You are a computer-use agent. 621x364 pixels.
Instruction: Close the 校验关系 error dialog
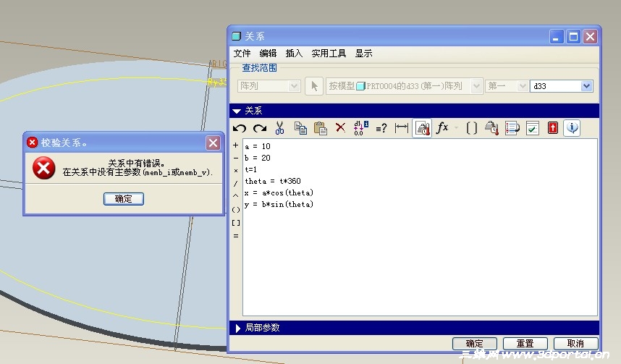(x=213, y=143)
